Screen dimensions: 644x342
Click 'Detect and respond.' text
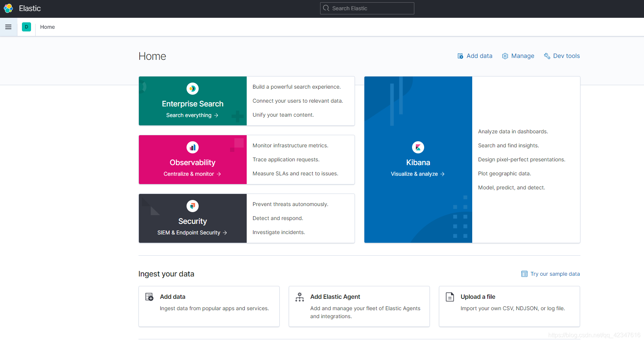click(x=278, y=218)
